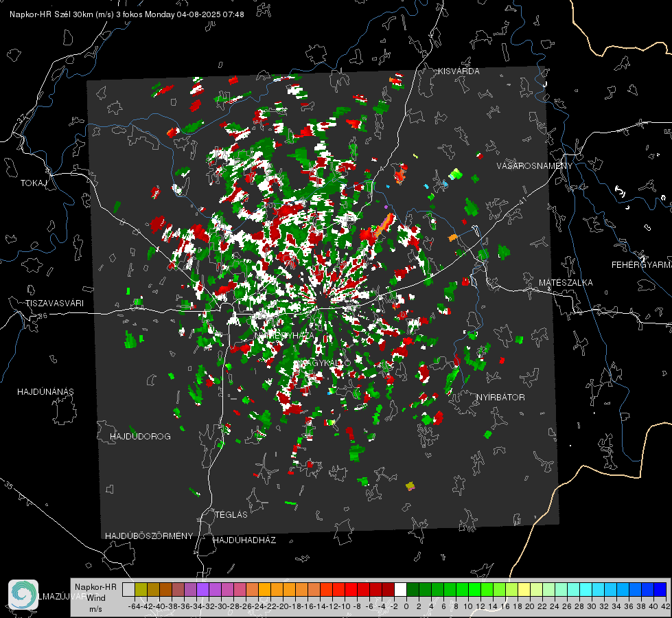The width and height of the screenshot is (672, 618).
Task: Select the TOKAJ label
Action: (34, 183)
